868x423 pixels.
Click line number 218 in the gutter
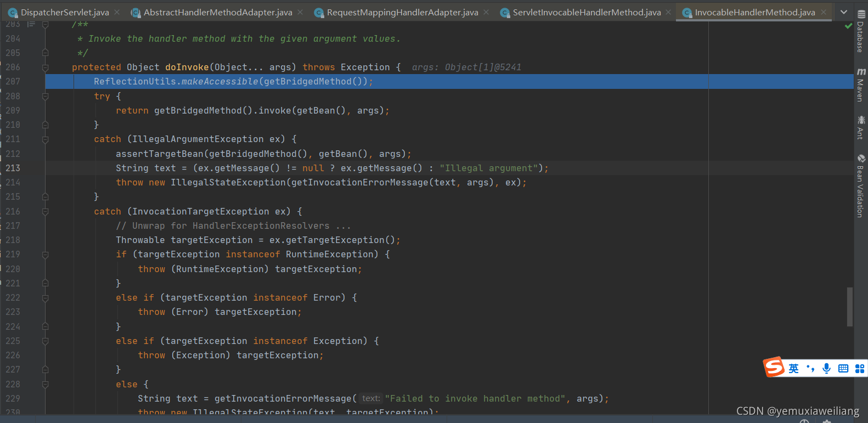13,240
